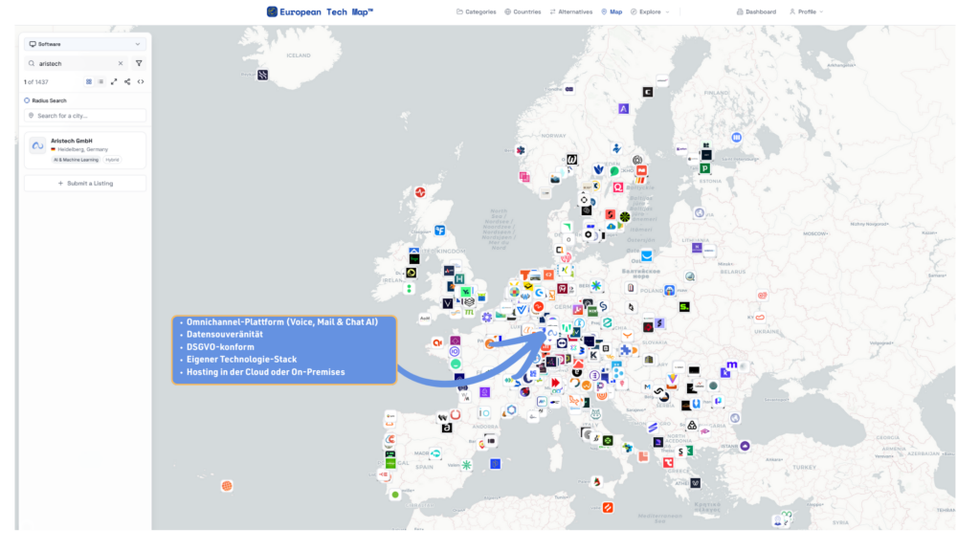Open the filter funnel icon
Screen dimensions: 980x551
(x=138, y=63)
